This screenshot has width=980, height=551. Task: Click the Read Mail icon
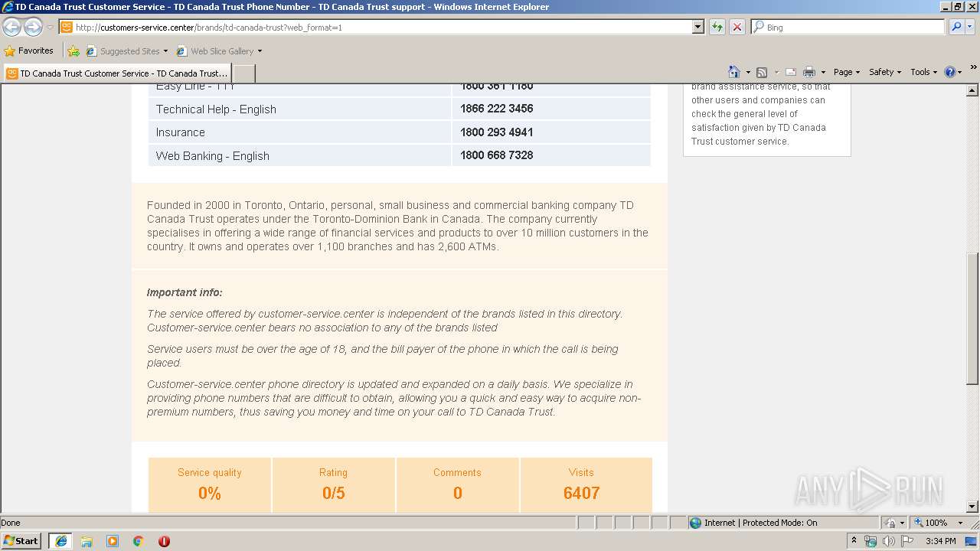click(791, 72)
